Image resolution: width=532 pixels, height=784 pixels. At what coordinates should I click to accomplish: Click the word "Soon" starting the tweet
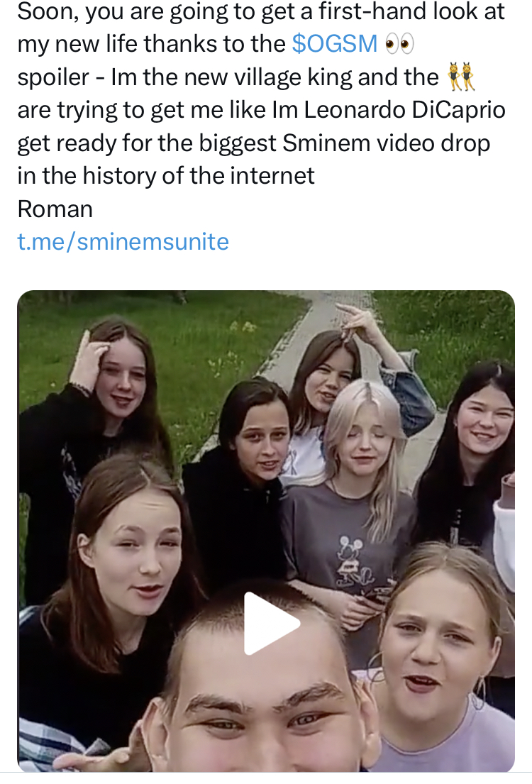click(39, 11)
